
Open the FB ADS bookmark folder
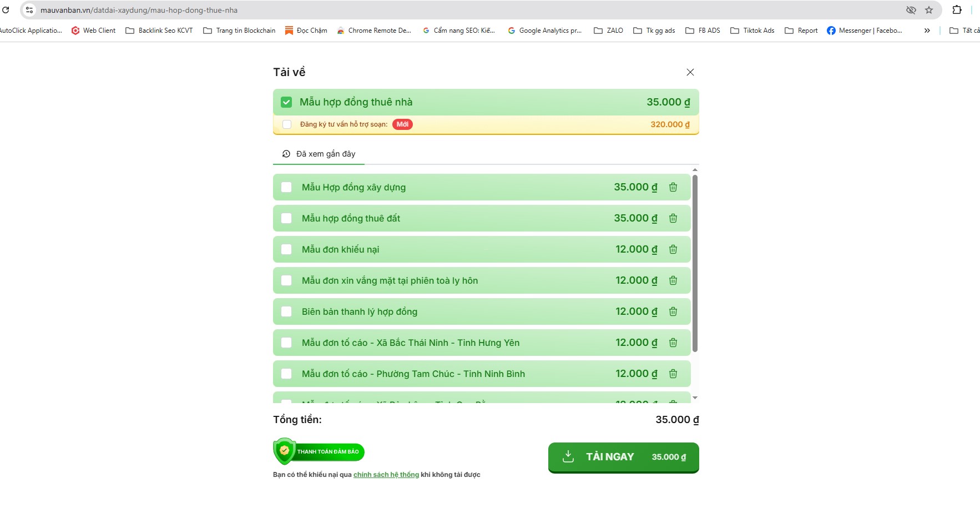pyautogui.click(x=703, y=31)
